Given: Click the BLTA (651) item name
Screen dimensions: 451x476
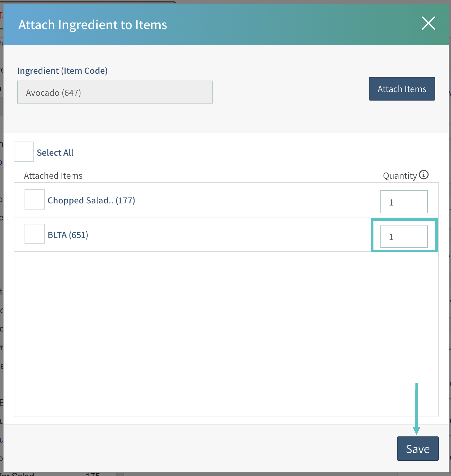Looking at the screenshot, I should [68, 235].
